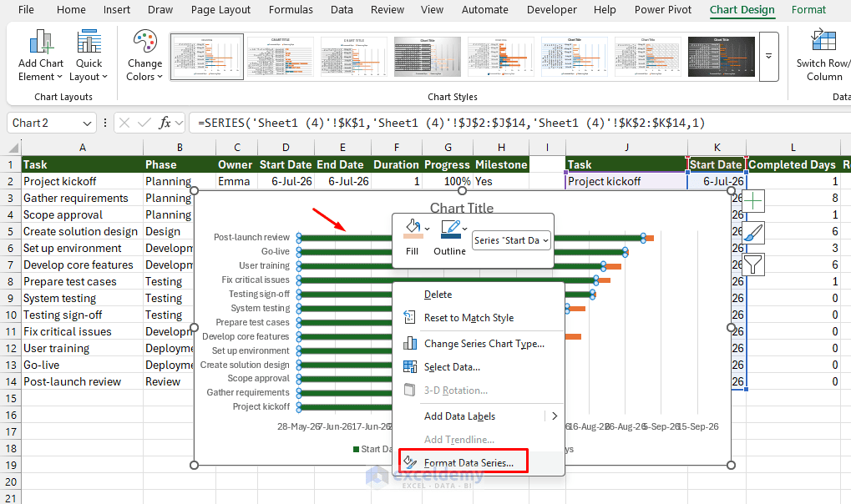Image resolution: width=851 pixels, height=504 pixels.
Task: Click the Select All corner triangle
Action: click(14, 148)
